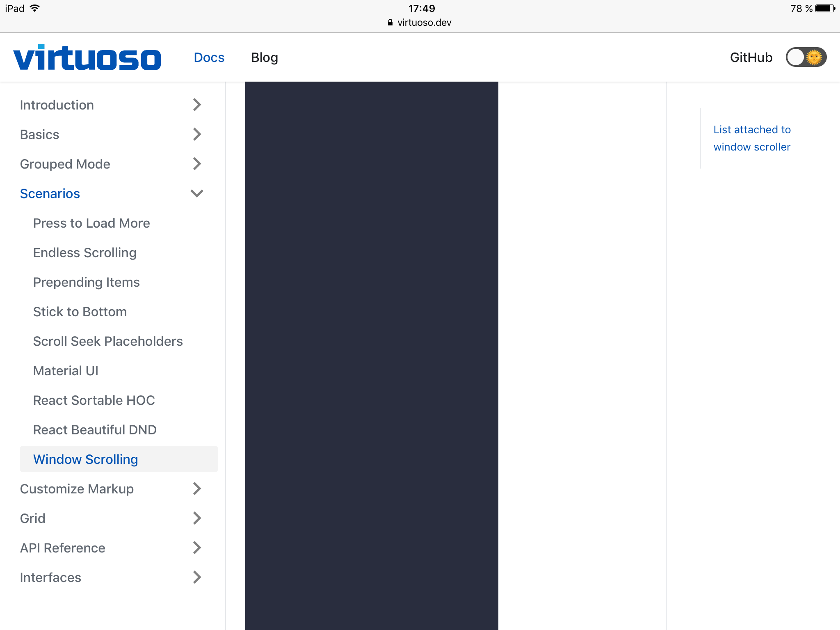Expand the Grouped Mode section

point(65,164)
